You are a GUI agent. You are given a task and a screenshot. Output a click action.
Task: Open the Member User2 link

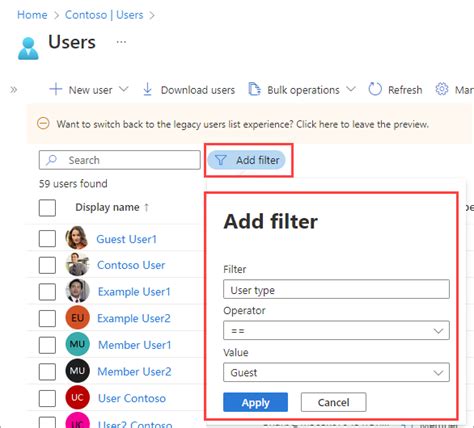click(x=134, y=371)
